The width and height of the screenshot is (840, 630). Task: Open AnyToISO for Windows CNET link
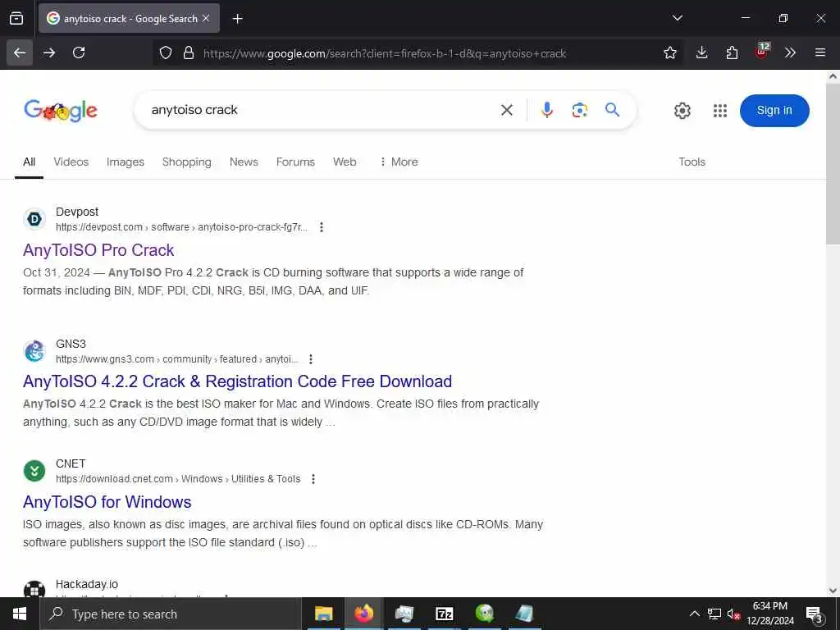point(107,502)
